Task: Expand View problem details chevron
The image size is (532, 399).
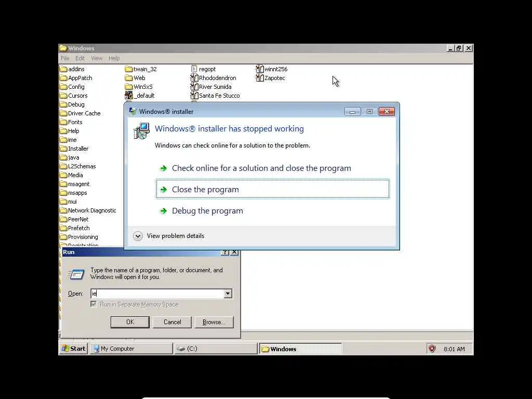Action: click(138, 236)
